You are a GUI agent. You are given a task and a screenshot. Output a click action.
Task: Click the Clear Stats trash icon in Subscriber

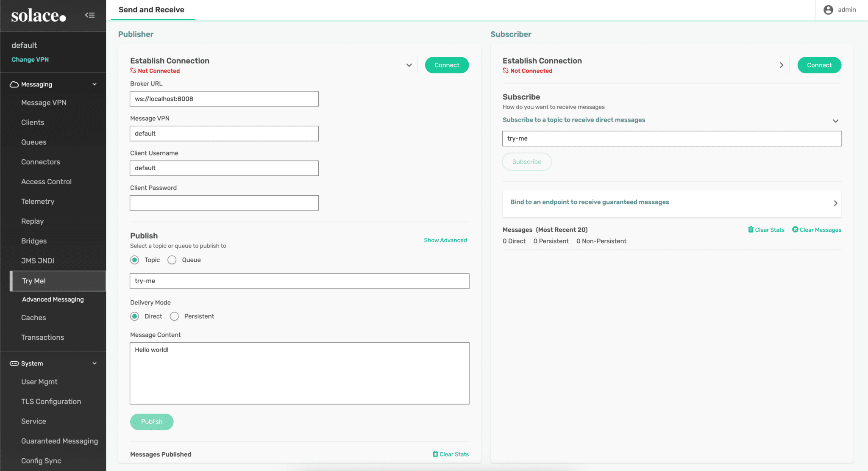[x=751, y=230]
